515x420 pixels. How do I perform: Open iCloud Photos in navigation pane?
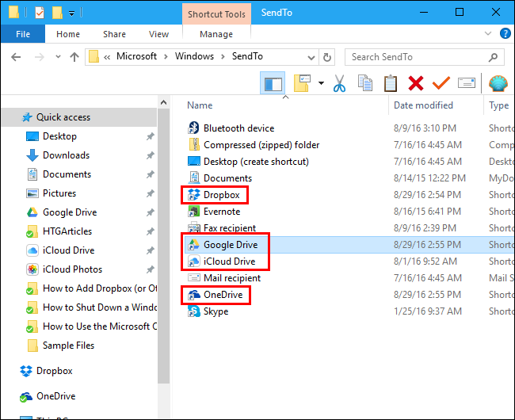(x=64, y=269)
